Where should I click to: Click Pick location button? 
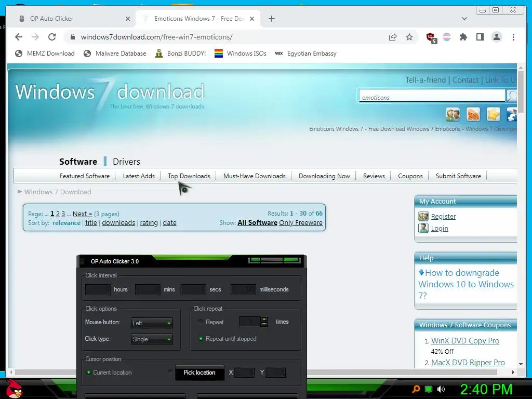coord(200,373)
